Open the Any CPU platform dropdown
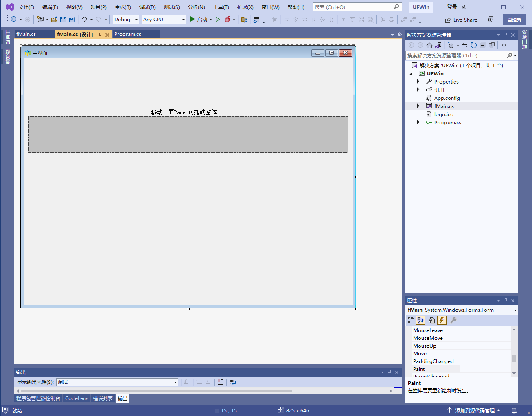The height and width of the screenshot is (416, 532). tap(164, 19)
